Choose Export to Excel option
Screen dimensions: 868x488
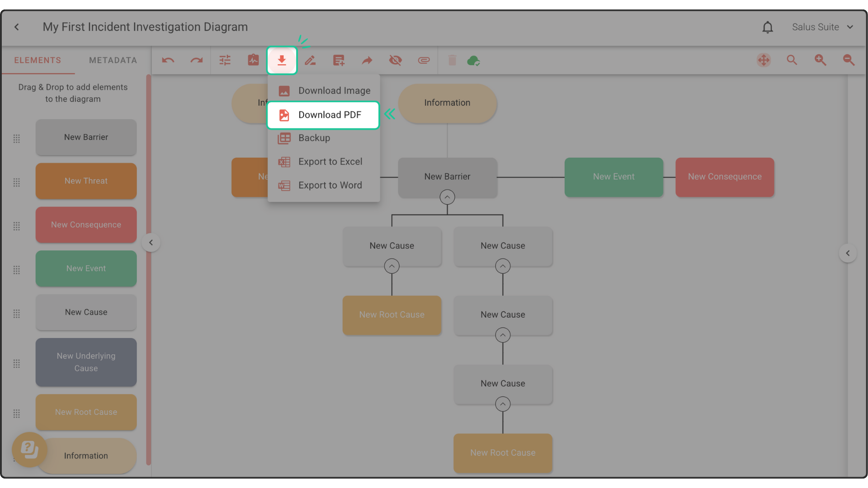[330, 162]
